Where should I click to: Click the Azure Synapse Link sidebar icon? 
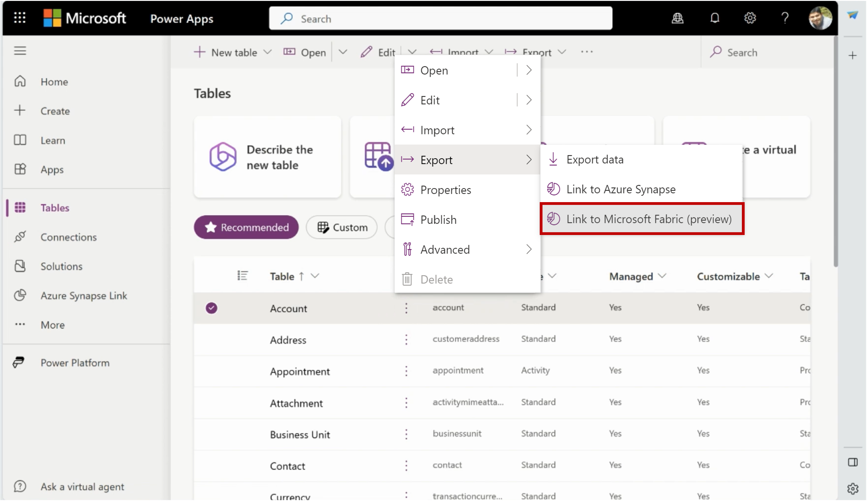coord(20,295)
